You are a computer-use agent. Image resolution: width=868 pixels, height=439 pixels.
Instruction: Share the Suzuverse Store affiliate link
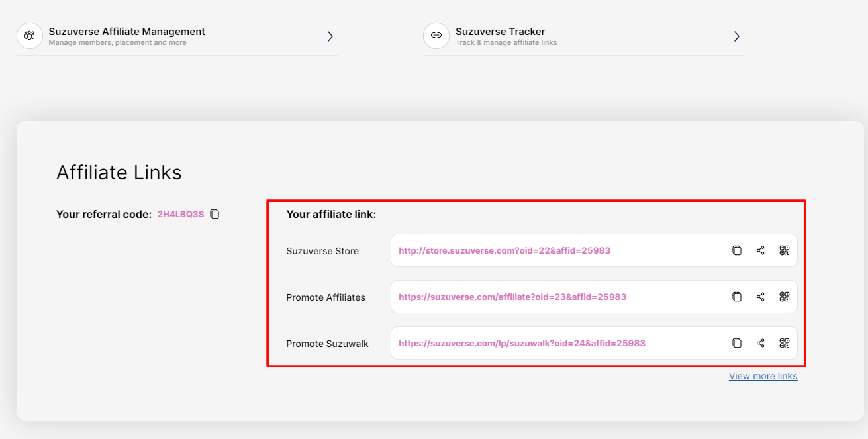coord(760,250)
